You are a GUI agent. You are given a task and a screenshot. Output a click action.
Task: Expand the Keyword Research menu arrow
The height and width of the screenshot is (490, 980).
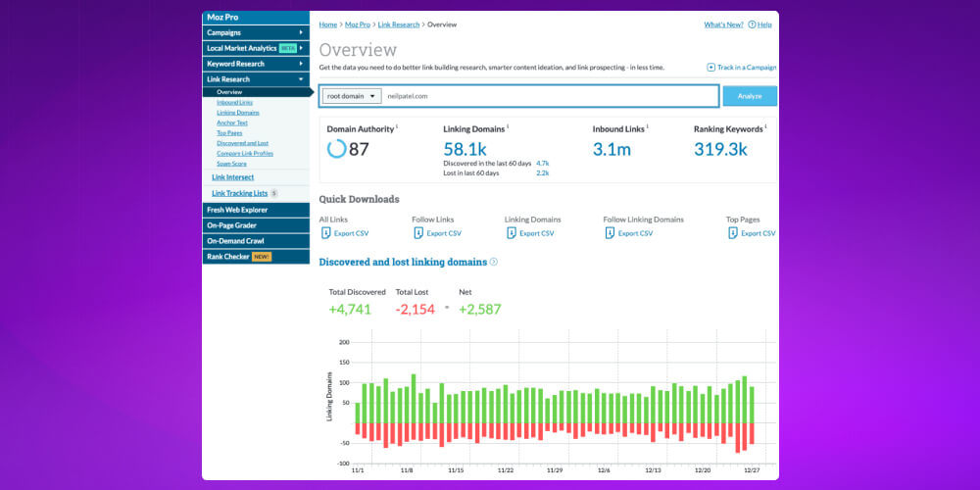coord(301,64)
